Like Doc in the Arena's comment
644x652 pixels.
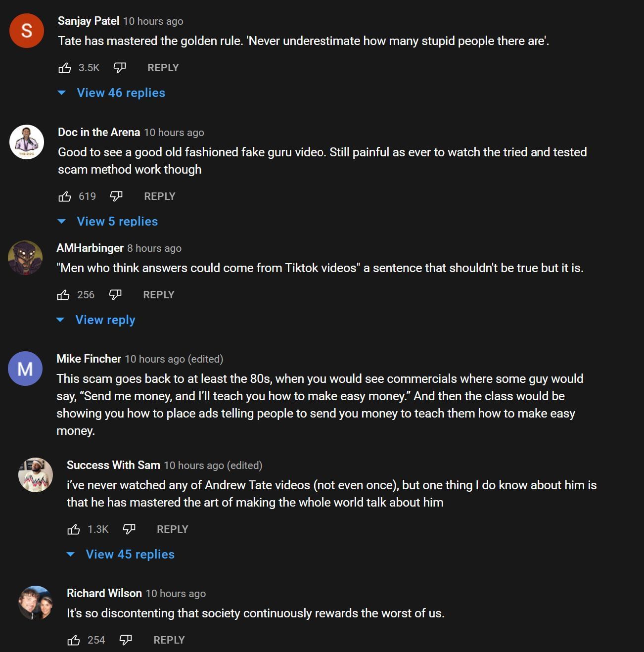65,196
